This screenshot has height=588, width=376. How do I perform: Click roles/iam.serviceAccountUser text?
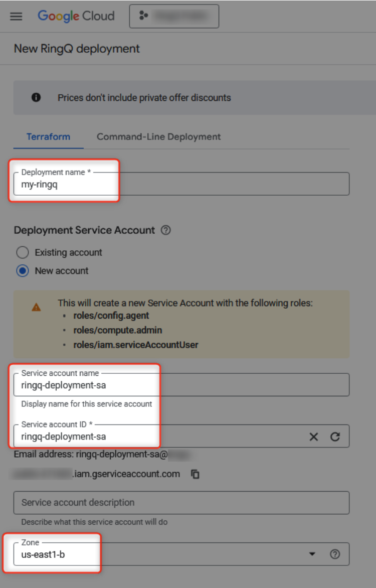136,345
